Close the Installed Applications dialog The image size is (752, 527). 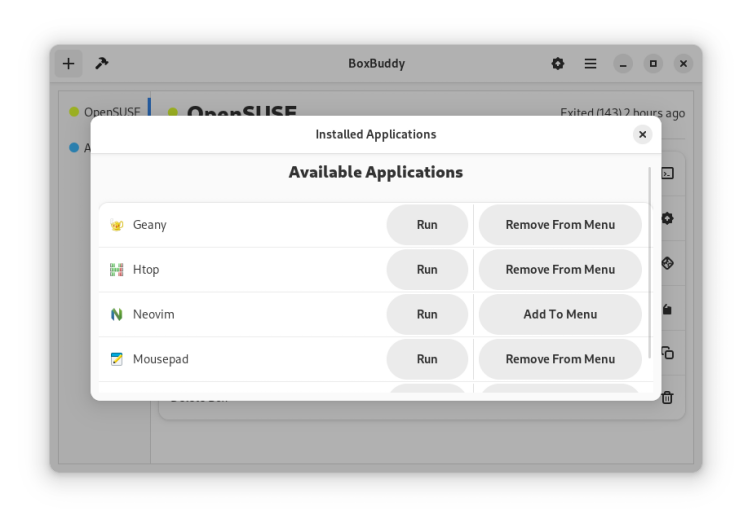[x=642, y=134]
